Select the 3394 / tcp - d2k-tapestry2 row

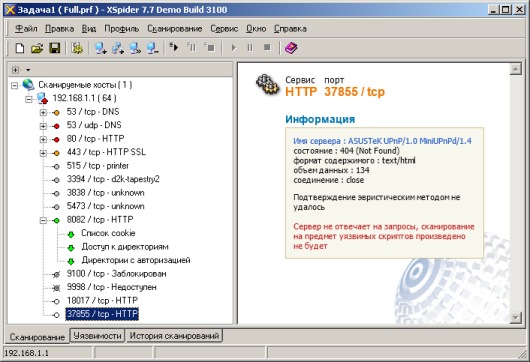pyautogui.click(x=113, y=179)
